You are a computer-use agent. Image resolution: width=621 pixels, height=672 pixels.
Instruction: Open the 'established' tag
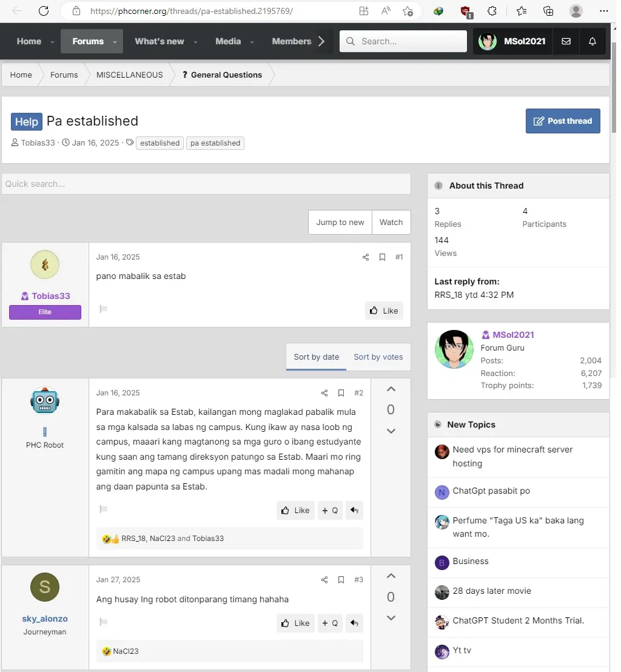pos(160,143)
